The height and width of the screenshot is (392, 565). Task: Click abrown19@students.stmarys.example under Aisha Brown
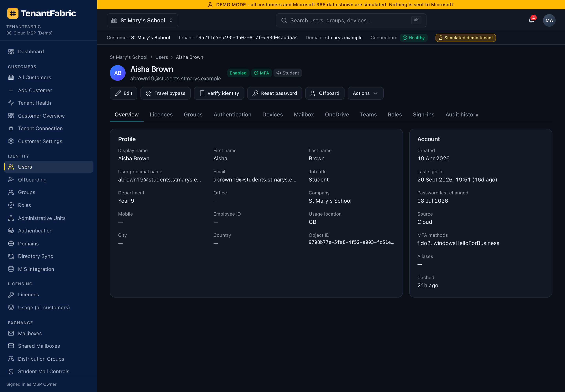[x=176, y=79]
